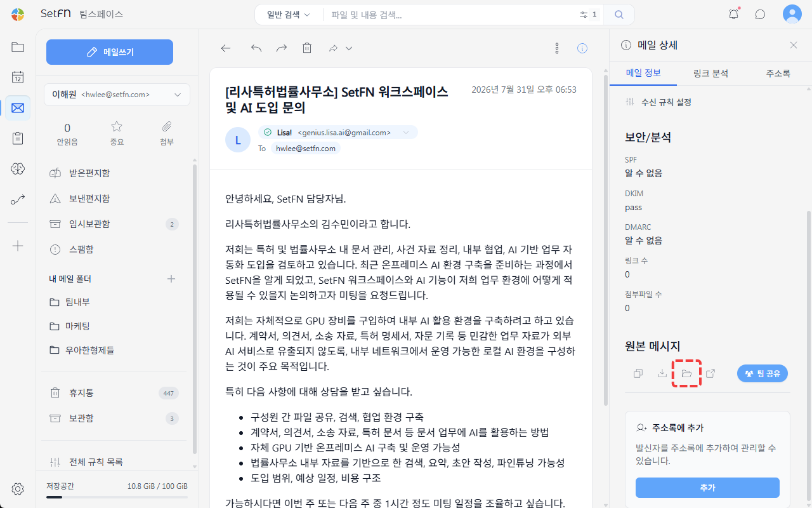The image size is (812, 508).
Task: Close the 메일 상세 panel
Action: [x=794, y=45]
